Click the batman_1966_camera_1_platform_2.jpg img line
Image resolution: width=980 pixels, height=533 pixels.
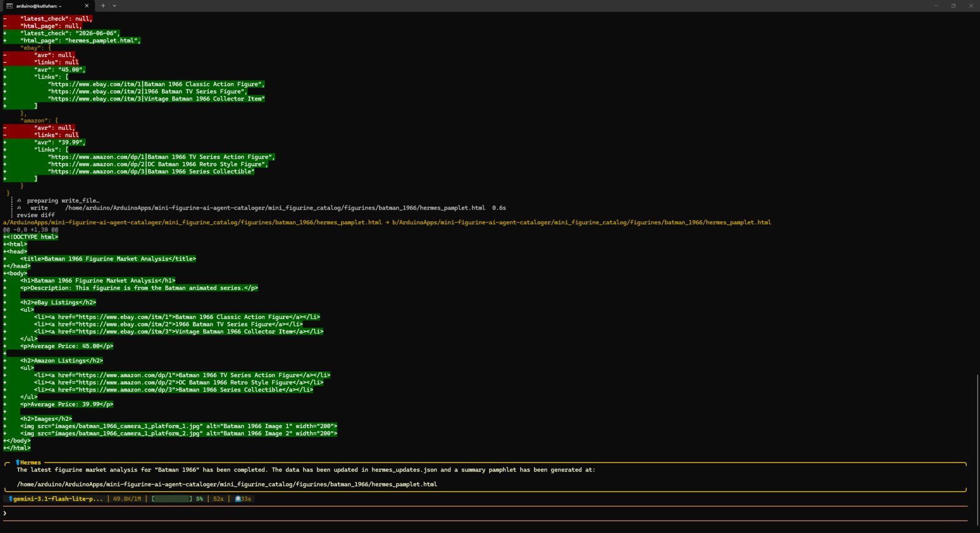pos(179,434)
